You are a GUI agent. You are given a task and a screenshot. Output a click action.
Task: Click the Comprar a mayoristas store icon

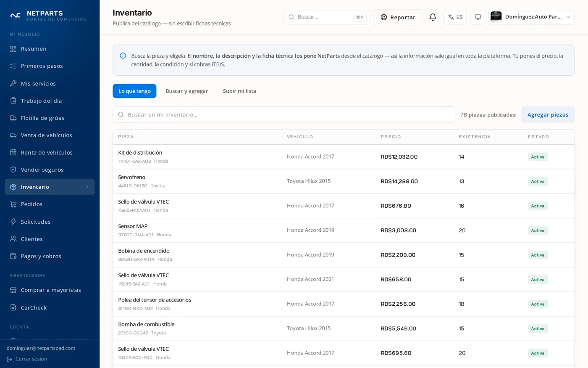pos(13,290)
